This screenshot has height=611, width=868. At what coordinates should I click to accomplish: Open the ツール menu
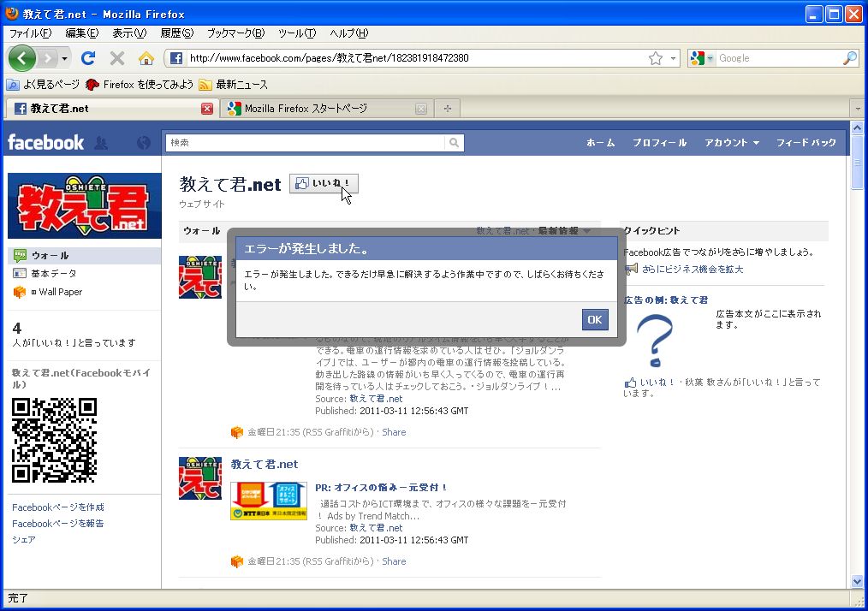[x=297, y=33]
